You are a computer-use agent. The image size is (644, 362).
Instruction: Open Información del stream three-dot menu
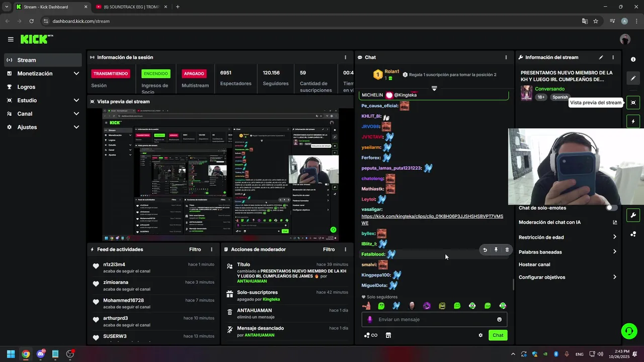tap(613, 57)
